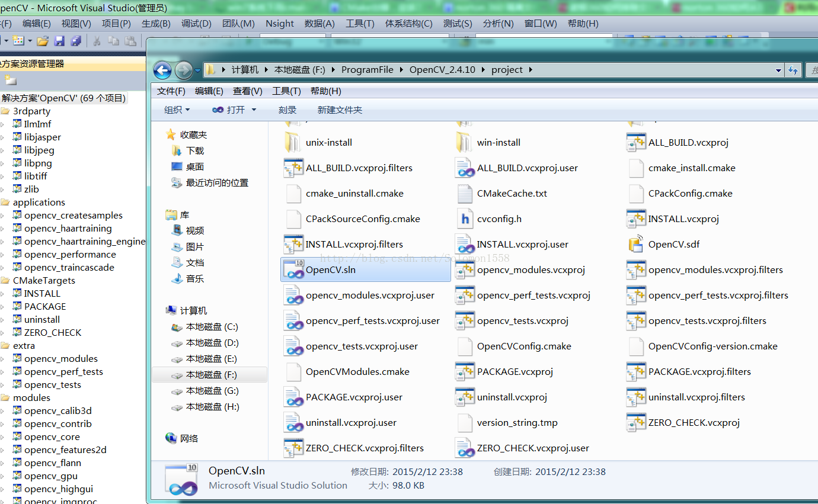Expand the breadcrumb arrow after ProgramFile
This screenshot has width=818, height=504.
401,70
